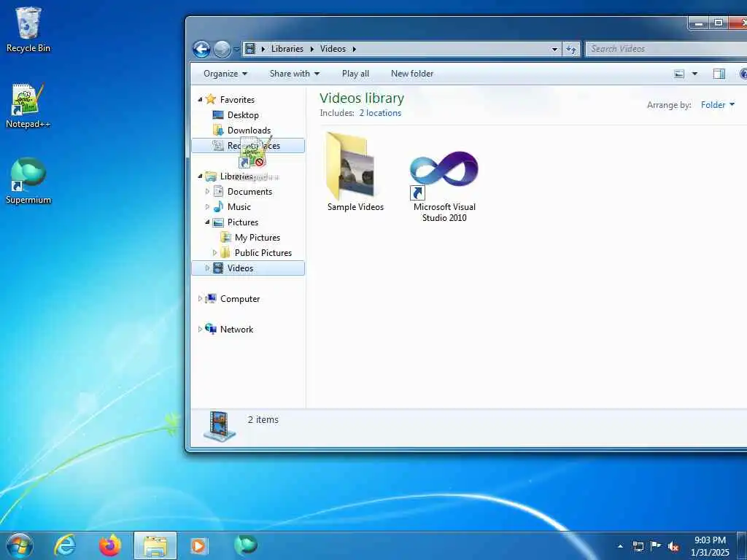The height and width of the screenshot is (560, 747).
Task: Open the Windows Start button
Action: (x=20, y=545)
